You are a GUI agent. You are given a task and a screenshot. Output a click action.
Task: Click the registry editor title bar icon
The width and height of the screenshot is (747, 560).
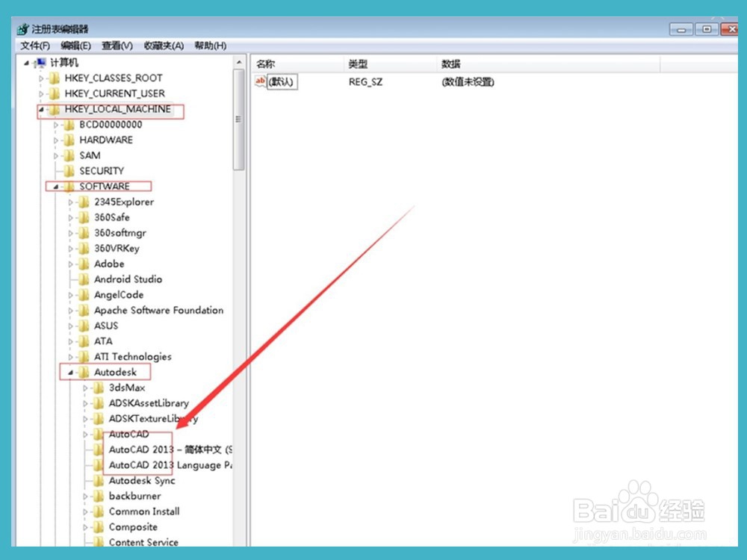coord(23,30)
